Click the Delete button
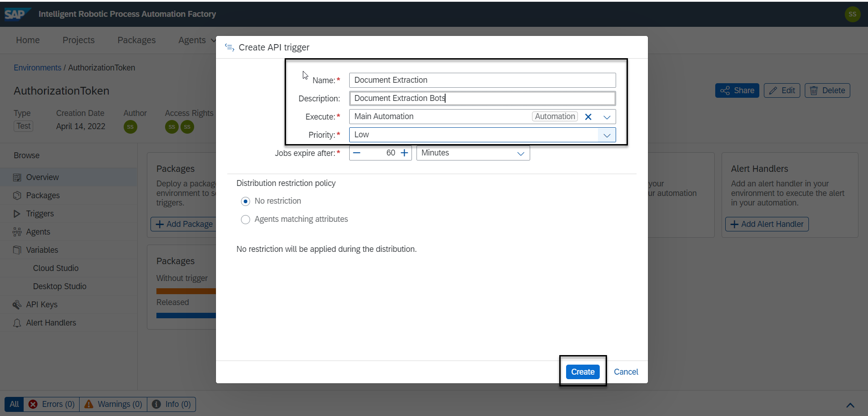 [x=827, y=90]
